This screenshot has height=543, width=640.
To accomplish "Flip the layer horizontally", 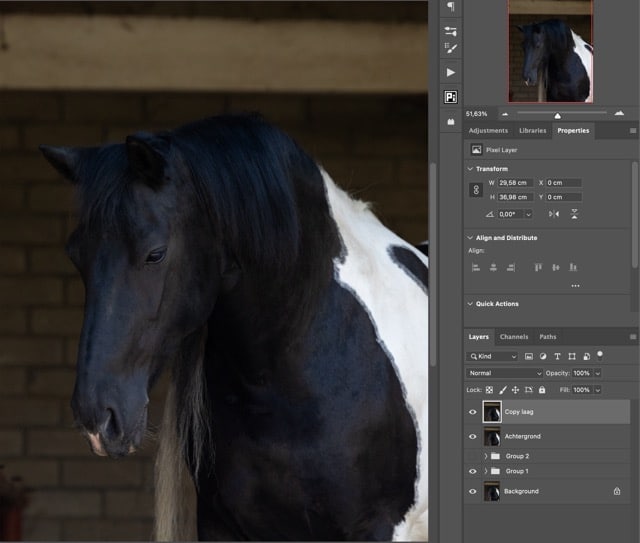I will click(554, 214).
